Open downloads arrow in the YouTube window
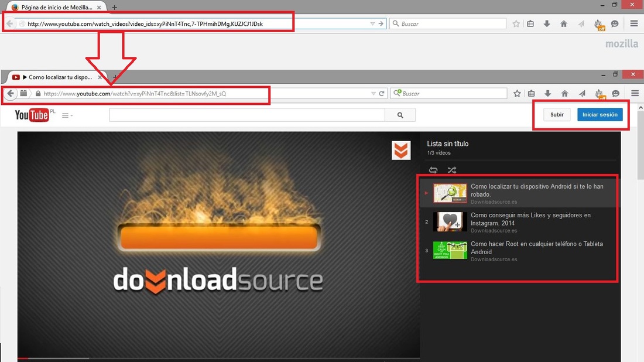The height and width of the screenshot is (362, 644). click(547, 94)
